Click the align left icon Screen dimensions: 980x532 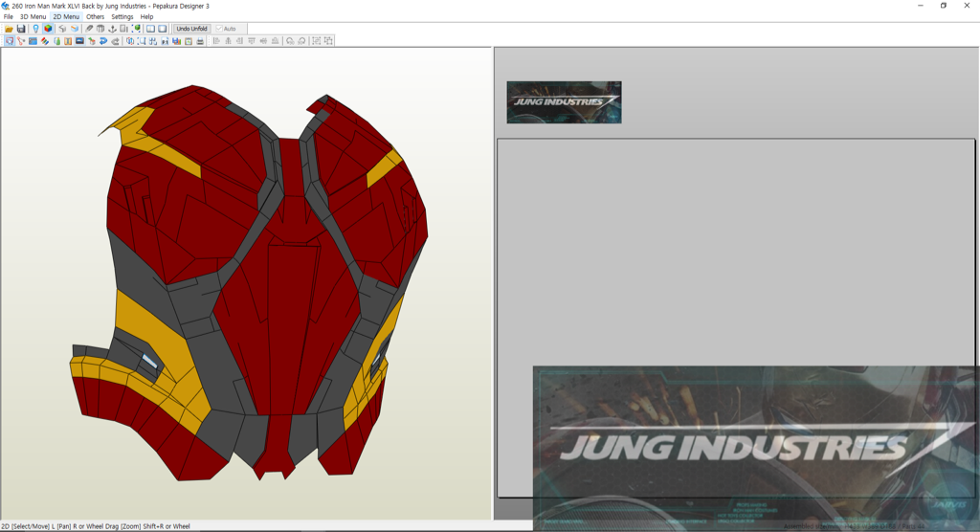click(x=215, y=41)
